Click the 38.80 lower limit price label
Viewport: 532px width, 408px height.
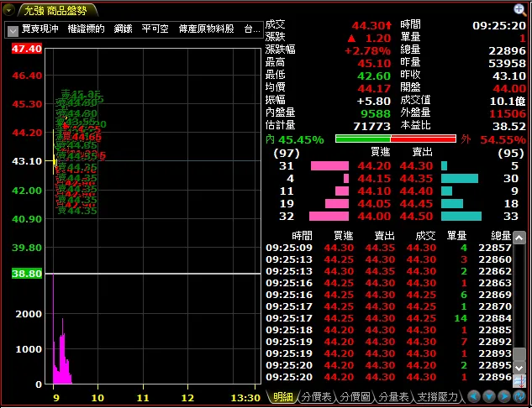pos(27,274)
